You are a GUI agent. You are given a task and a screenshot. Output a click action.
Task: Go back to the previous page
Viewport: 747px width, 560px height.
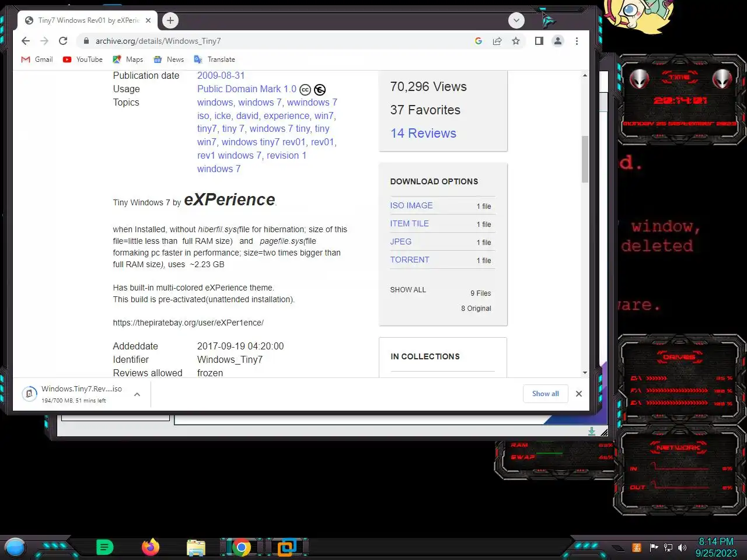[x=25, y=41]
